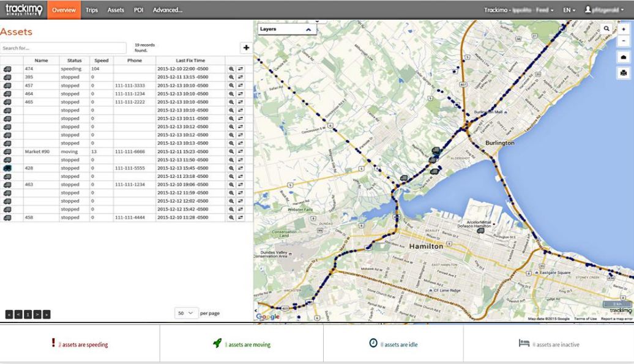Viewport: 634px width, 364px height.
Task: Click highlighted blue truck icon for asset 428
Action: tap(7, 168)
